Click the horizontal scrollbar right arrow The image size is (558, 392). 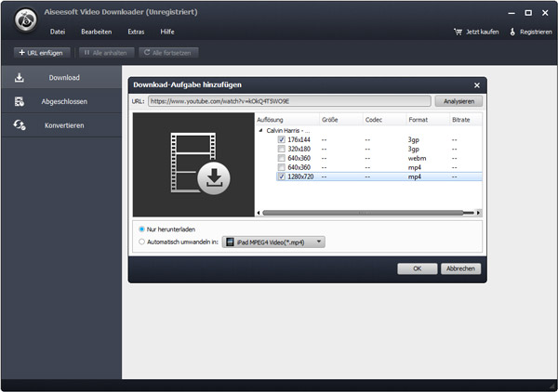(478, 213)
